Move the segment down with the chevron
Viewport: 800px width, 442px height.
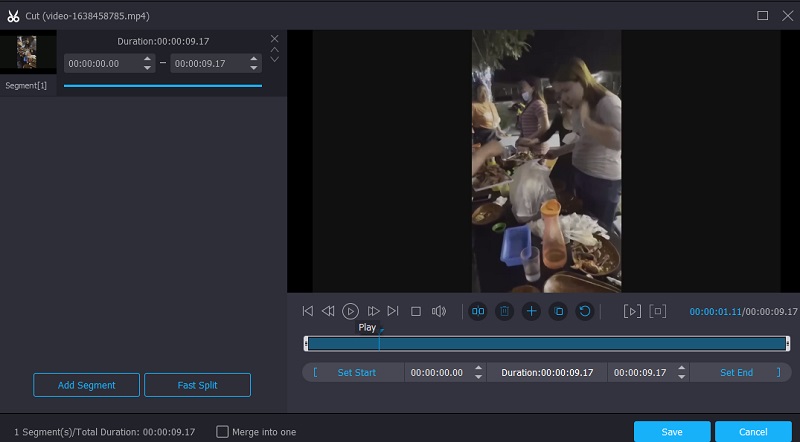(x=274, y=59)
